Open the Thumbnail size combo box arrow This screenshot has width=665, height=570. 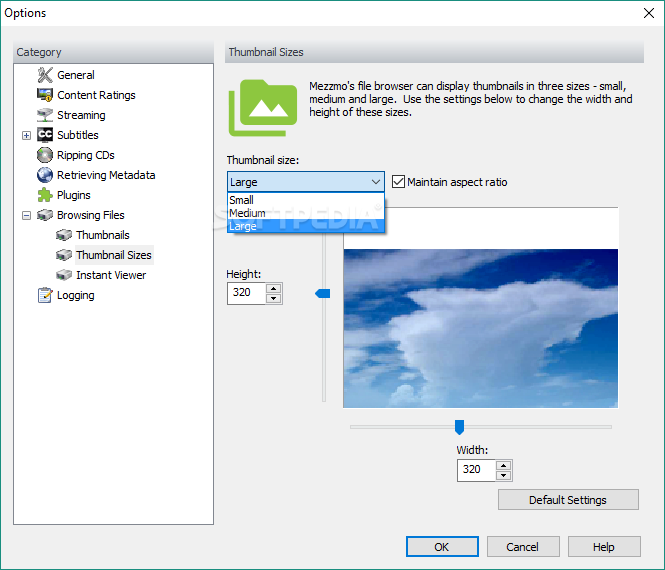[375, 182]
